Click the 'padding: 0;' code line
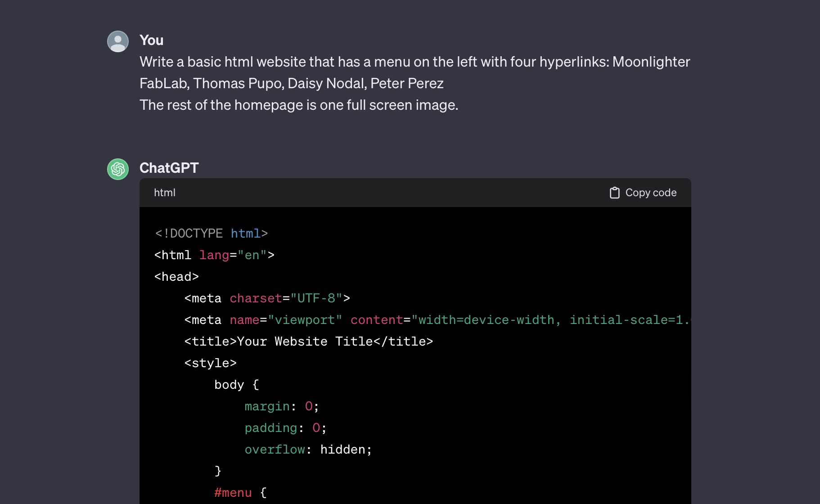 [286, 428]
